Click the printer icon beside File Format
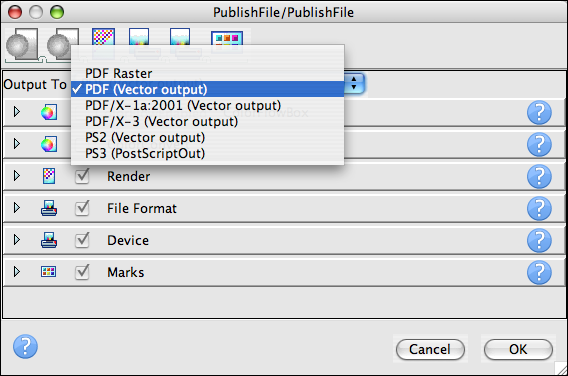The width and height of the screenshot is (568, 376). (x=49, y=208)
